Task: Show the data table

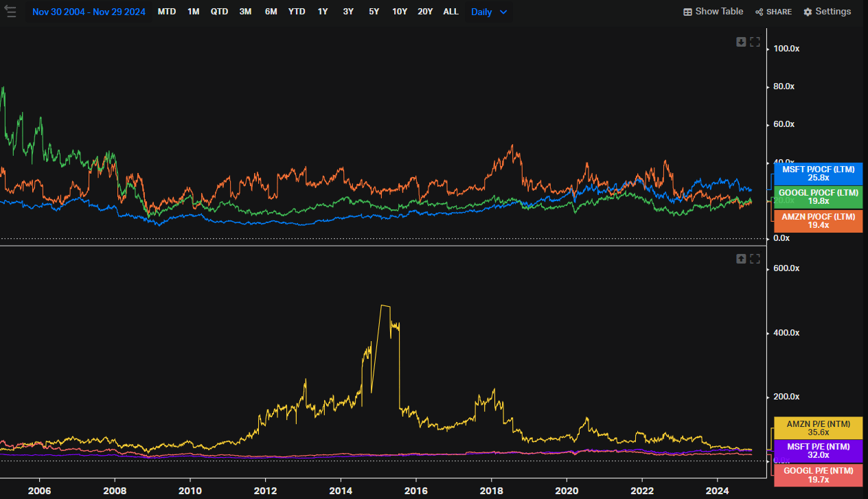Action: pos(713,12)
